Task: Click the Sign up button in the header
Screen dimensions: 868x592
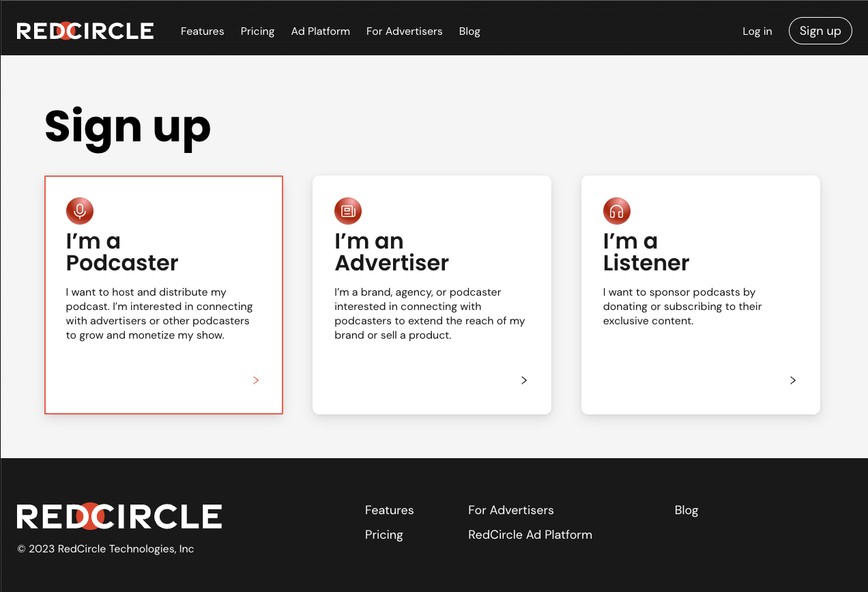Action: pyautogui.click(x=820, y=31)
